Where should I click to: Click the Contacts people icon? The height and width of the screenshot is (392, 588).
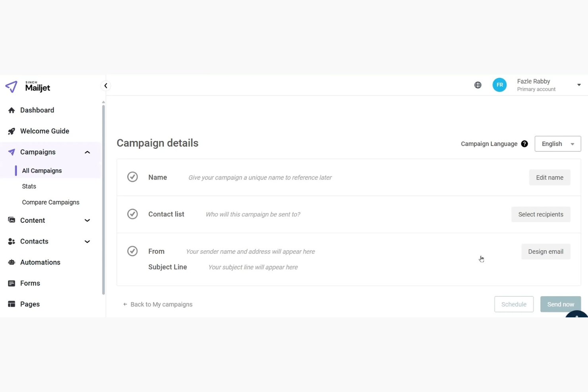coord(12,241)
